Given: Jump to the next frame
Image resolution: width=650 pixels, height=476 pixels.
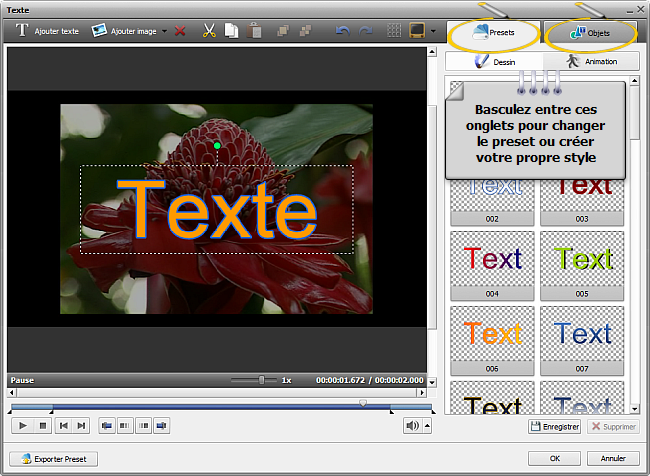Looking at the screenshot, I should tap(82, 426).
